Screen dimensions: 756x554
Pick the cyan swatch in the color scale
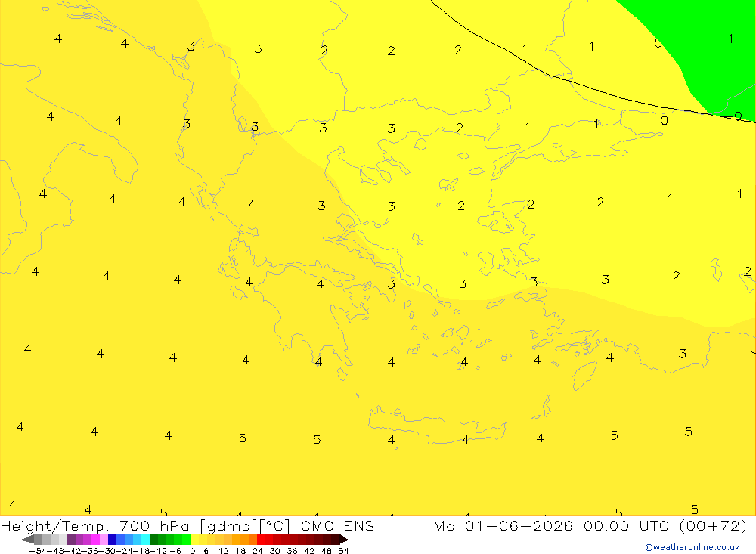[x=145, y=540]
